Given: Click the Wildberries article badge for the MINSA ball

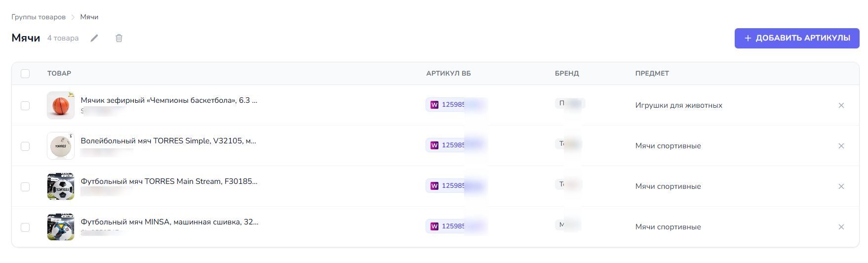Looking at the screenshot, I should point(456,226).
